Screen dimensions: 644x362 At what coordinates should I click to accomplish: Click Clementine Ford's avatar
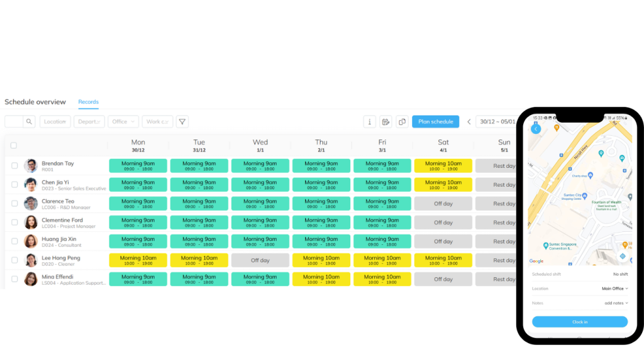point(31,222)
